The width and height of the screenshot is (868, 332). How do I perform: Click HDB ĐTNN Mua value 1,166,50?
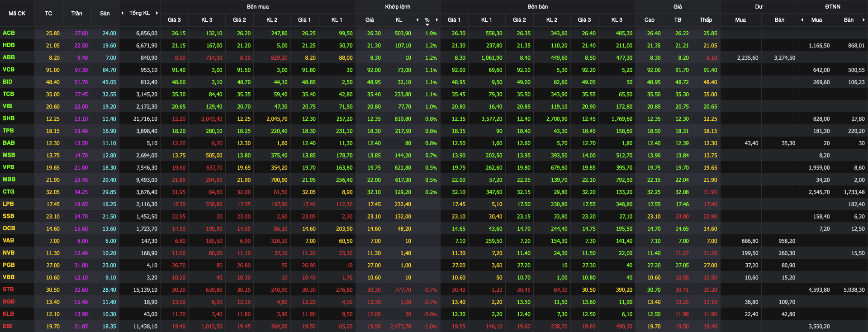[x=819, y=46]
